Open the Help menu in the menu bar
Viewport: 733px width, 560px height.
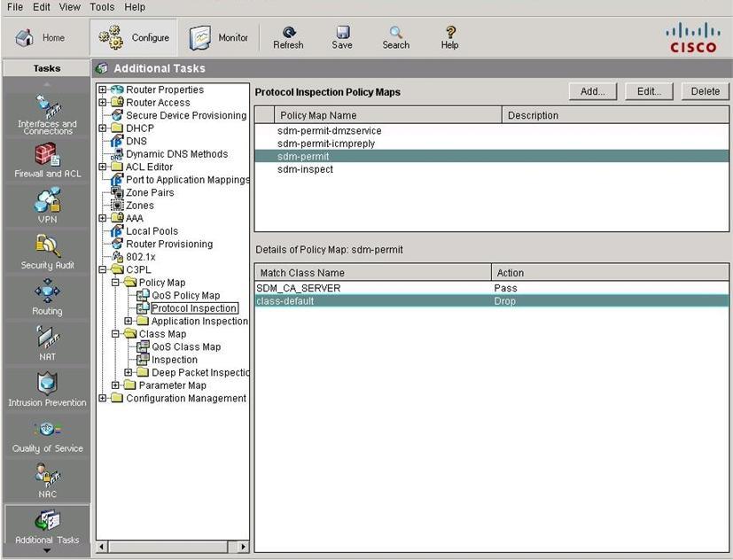(135, 7)
